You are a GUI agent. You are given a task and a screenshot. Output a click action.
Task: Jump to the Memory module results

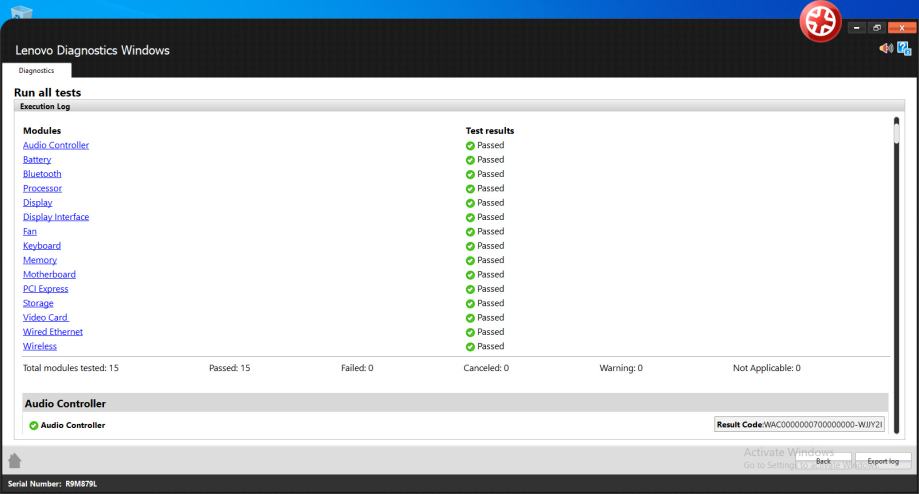tap(40, 260)
